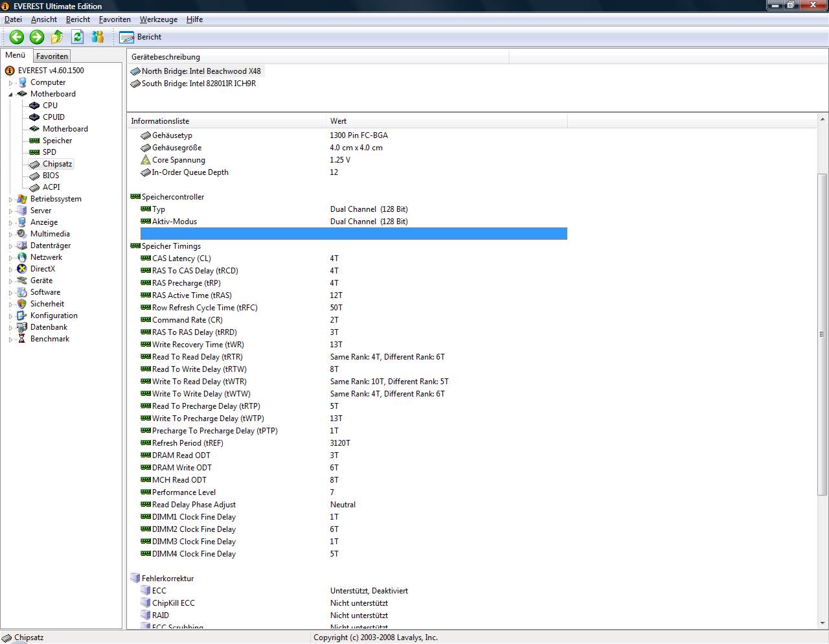Expand the Server tree node

10,211
